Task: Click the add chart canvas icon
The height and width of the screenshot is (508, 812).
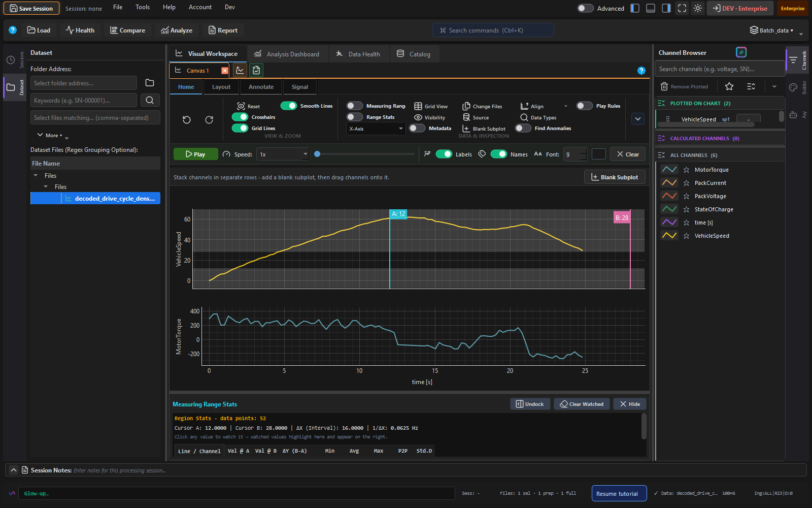Action: 240,70
